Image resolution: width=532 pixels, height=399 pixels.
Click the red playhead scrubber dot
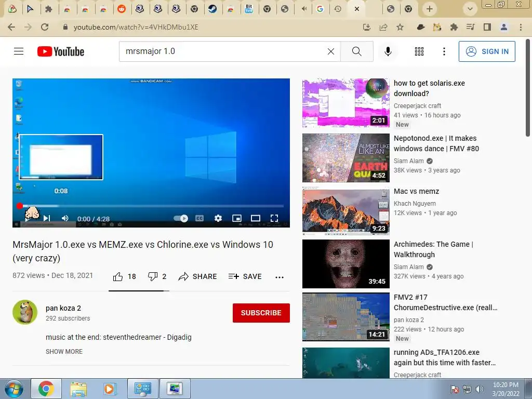coord(19,206)
